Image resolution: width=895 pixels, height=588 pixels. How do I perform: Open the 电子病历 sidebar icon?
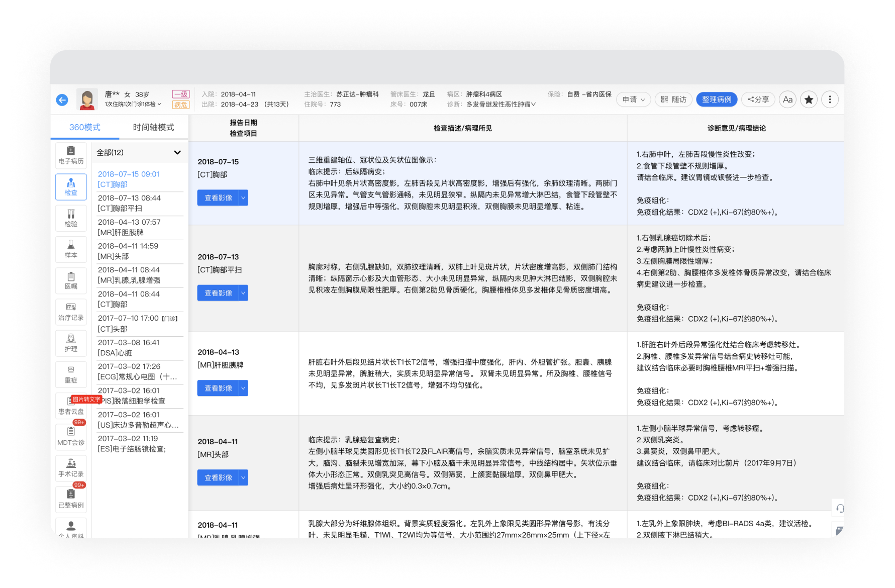pos(71,155)
